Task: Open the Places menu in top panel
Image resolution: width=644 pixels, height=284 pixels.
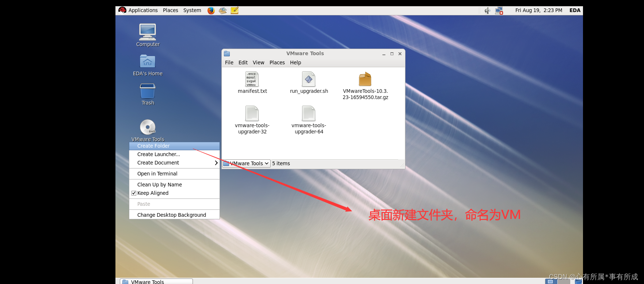Action: tap(171, 10)
